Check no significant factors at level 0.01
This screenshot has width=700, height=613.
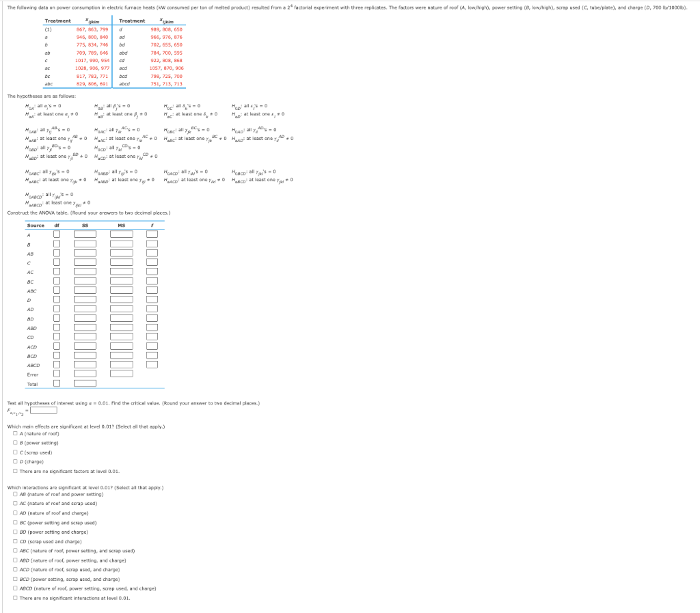click(15, 471)
